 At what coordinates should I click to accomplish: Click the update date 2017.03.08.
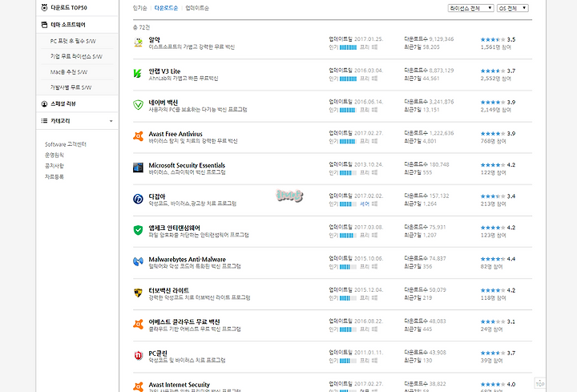point(369,227)
